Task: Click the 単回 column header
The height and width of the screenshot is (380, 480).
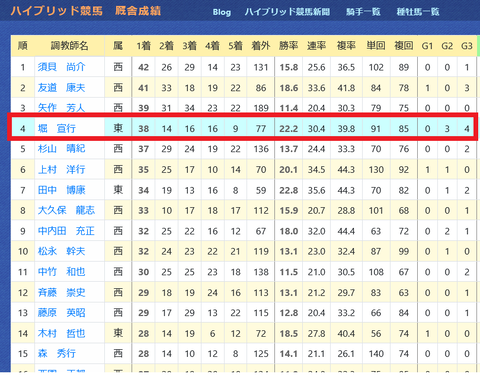Action: point(376,46)
